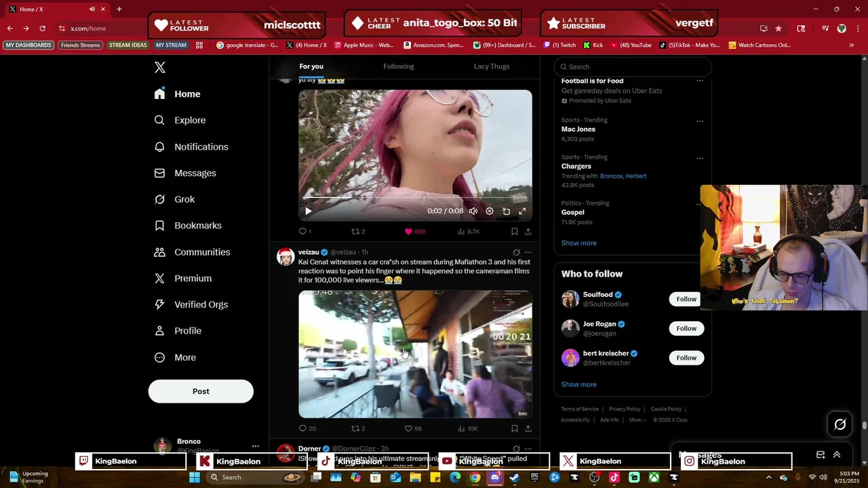The width and height of the screenshot is (868, 488).
Task: Open Messages in X sidebar
Action: pos(185,173)
